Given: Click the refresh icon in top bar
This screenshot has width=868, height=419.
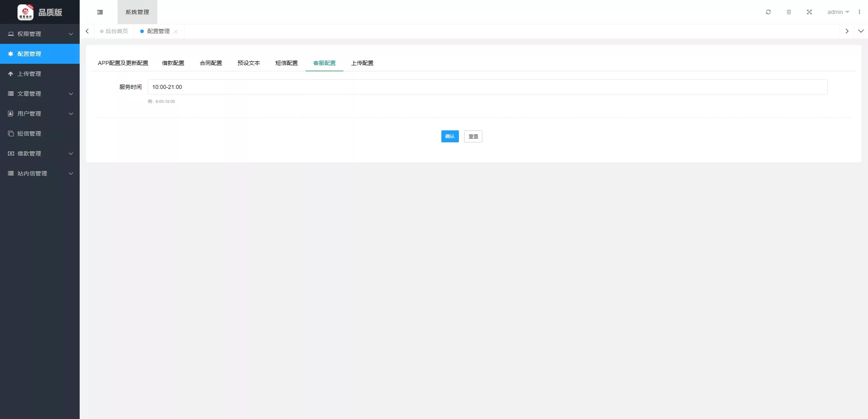Looking at the screenshot, I should click(x=768, y=12).
